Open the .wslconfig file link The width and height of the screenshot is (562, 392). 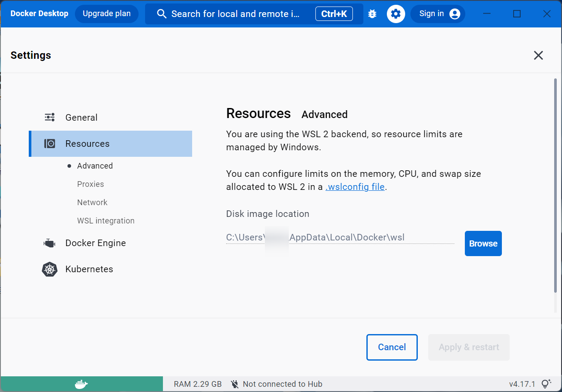click(355, 187)
